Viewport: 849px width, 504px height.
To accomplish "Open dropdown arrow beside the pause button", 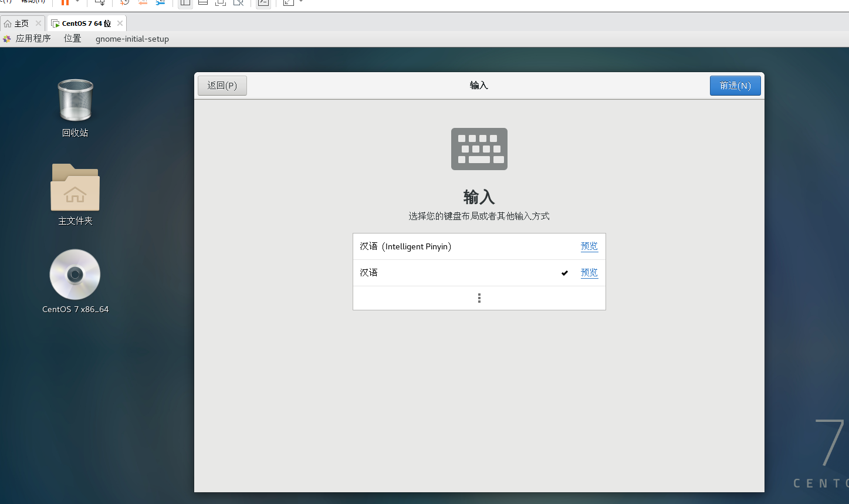I will pyautogui.click(x=77, y=2).
